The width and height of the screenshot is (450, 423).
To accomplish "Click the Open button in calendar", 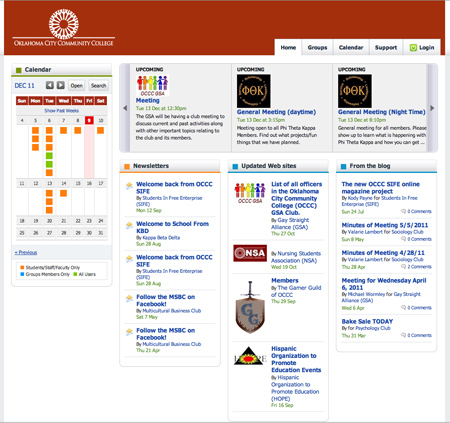I will pos(76,86).
